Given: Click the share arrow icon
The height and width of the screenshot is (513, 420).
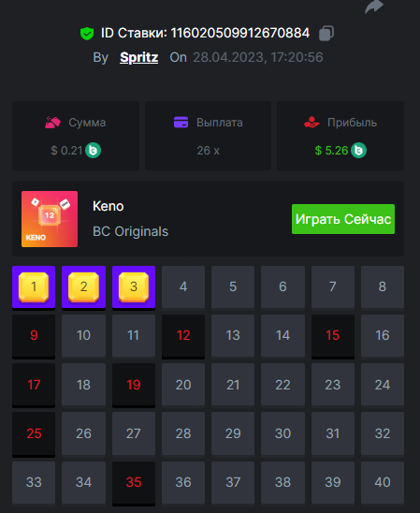Looking at the screenshot, I should click(x=374, y=7).
